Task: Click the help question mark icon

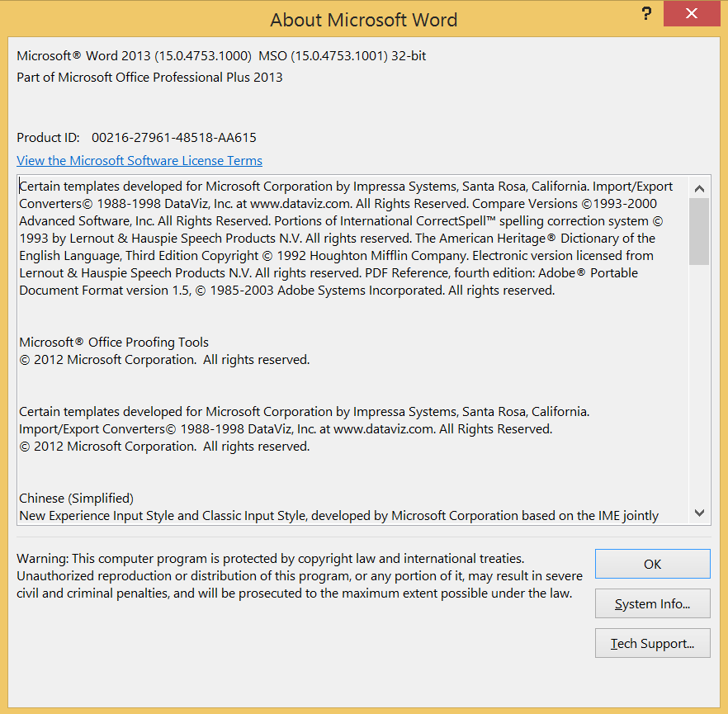Action: [646, 13]
